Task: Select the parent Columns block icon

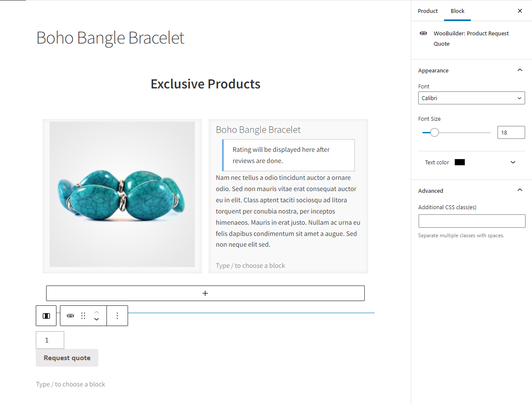Action: [46, 316]
